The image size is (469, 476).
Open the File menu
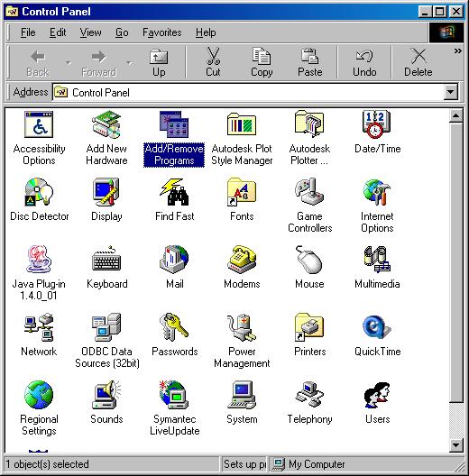(28, 32)
